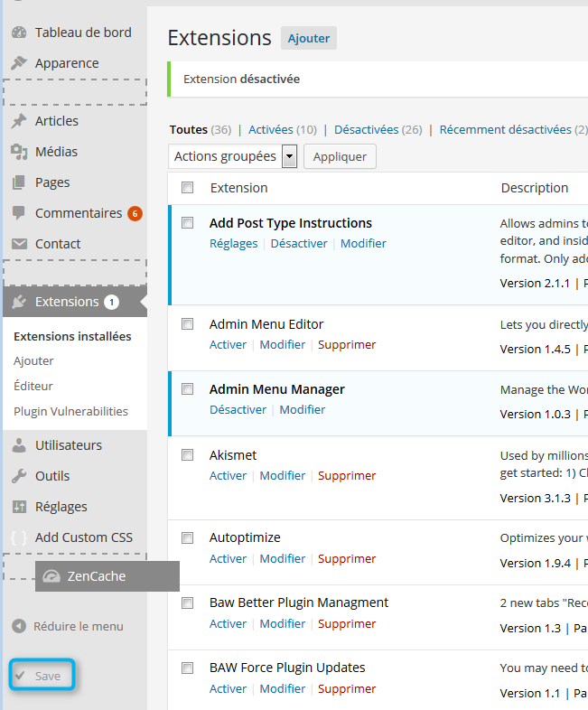Viewport: 588px width, 710px height.
Task: Open Plugin Vulnerabilities submenu item
Action: pos(70,411)
